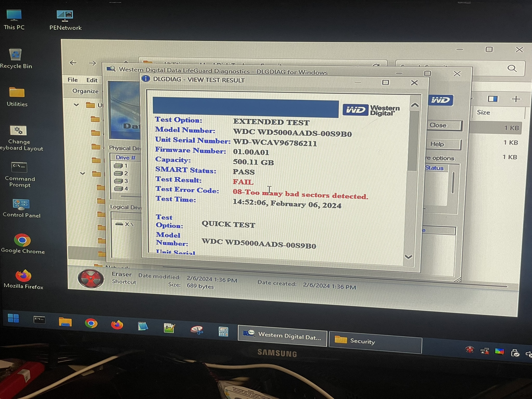Open File Explorer from taskbar
The image size is (532, 399).
(65, 322)
